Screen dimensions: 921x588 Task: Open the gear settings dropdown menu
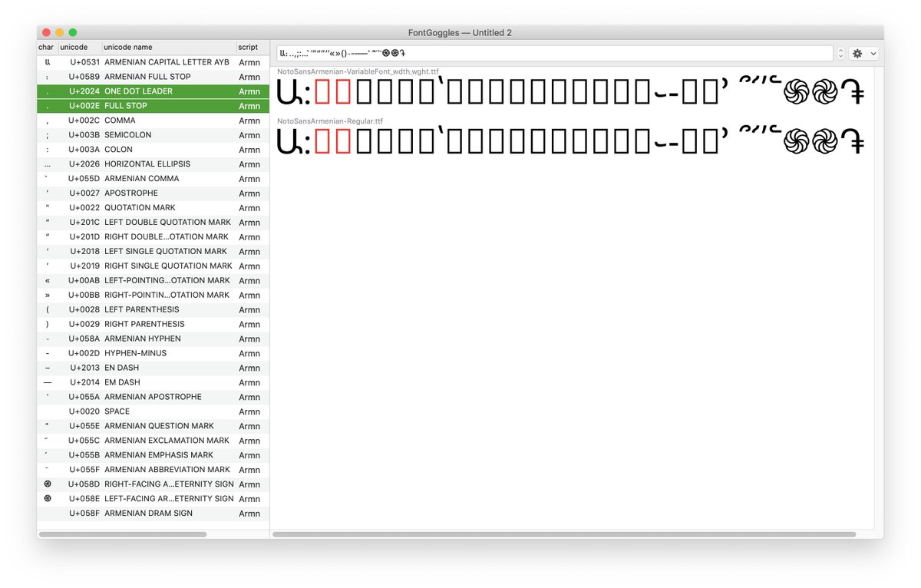[863, 54]
